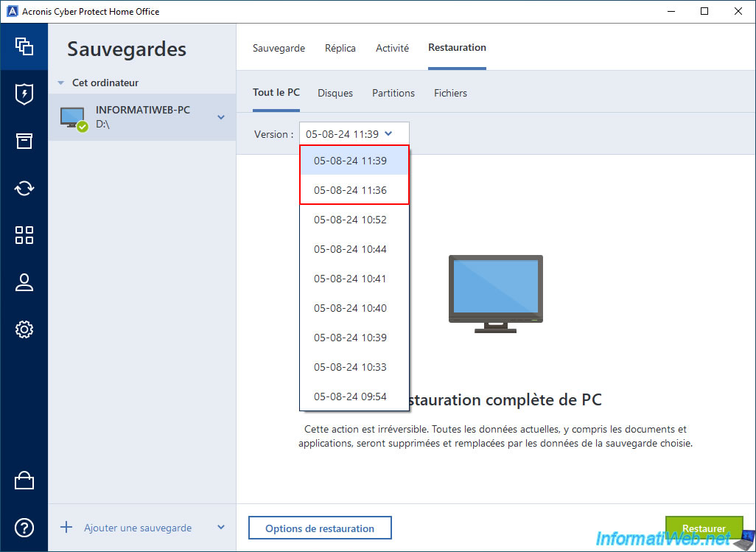Choose version 05-08-24 10:39

tap(354, 337)
